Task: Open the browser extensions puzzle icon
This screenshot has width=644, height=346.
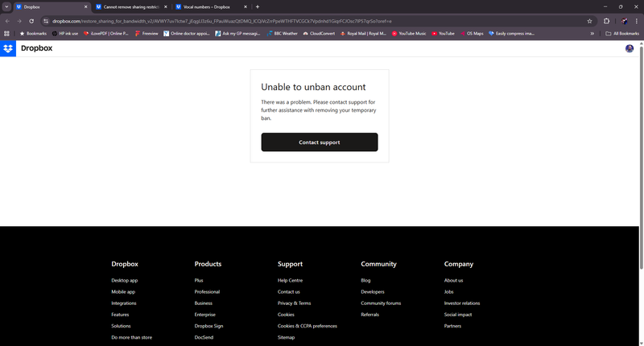Action: [606, 20]
